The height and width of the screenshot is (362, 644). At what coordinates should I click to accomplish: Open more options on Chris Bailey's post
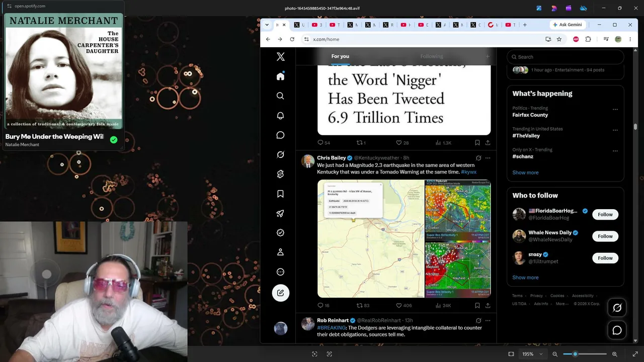coord(488,158)
